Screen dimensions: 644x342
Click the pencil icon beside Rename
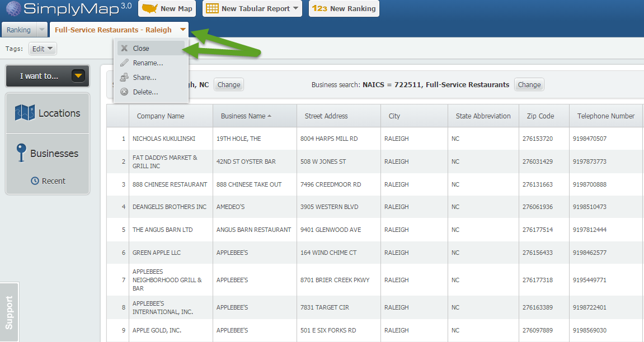[x=124, y=63]
